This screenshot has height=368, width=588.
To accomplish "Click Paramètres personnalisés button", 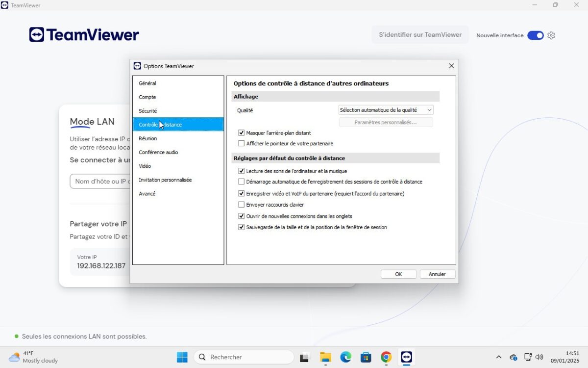I will click(x=386, y=122).
